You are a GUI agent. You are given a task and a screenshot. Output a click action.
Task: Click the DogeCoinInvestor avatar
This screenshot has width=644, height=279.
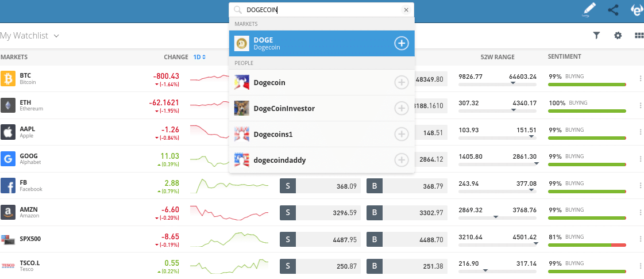coord(241,108)
